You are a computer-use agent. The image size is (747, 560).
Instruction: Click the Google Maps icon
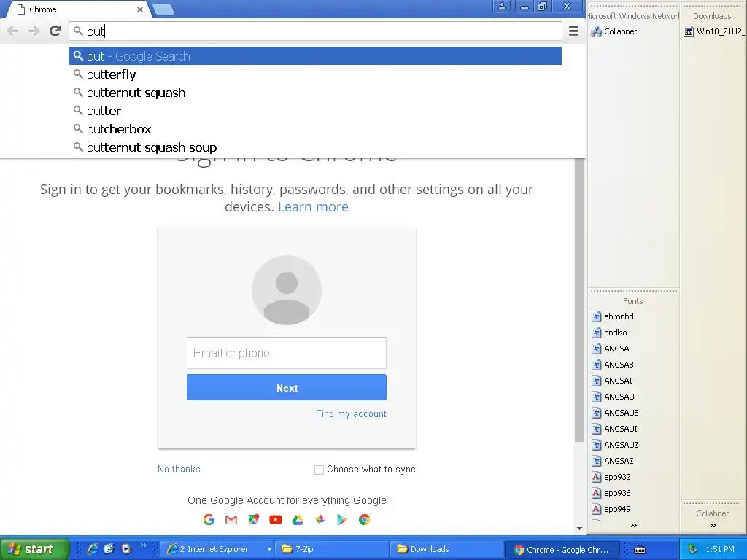point(253,519)
